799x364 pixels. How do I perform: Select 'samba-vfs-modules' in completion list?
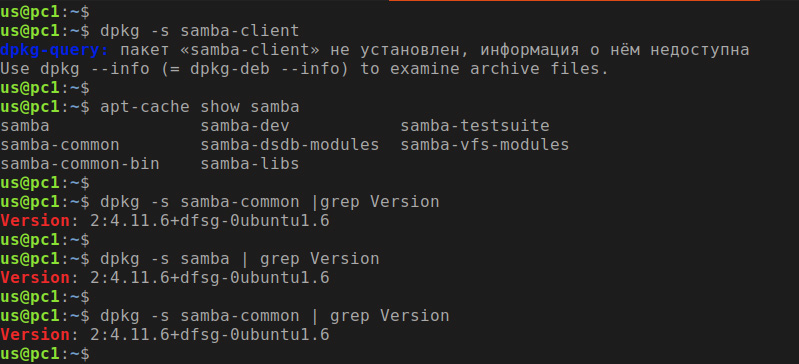[x=484, y=145]
